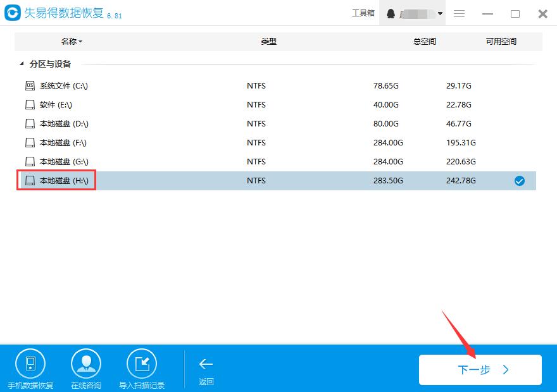
Task: Click the 283.50G total space value
Action: pos(388,181)
